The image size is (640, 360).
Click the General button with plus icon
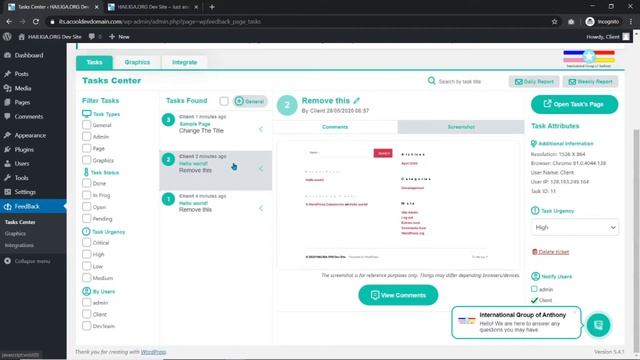coord(250,101)
